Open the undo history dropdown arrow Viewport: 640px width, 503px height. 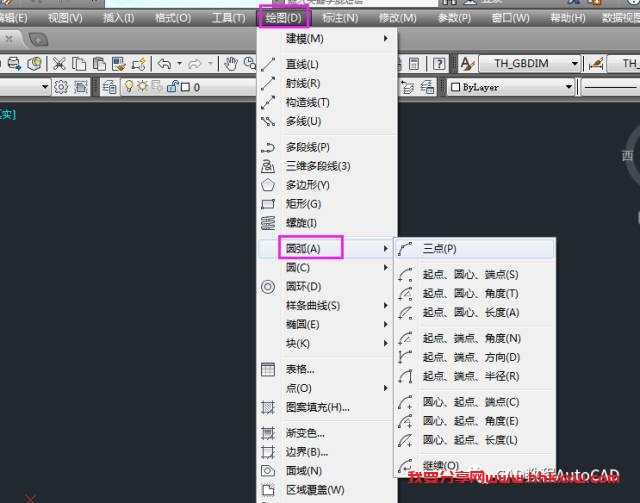point(179,64)
